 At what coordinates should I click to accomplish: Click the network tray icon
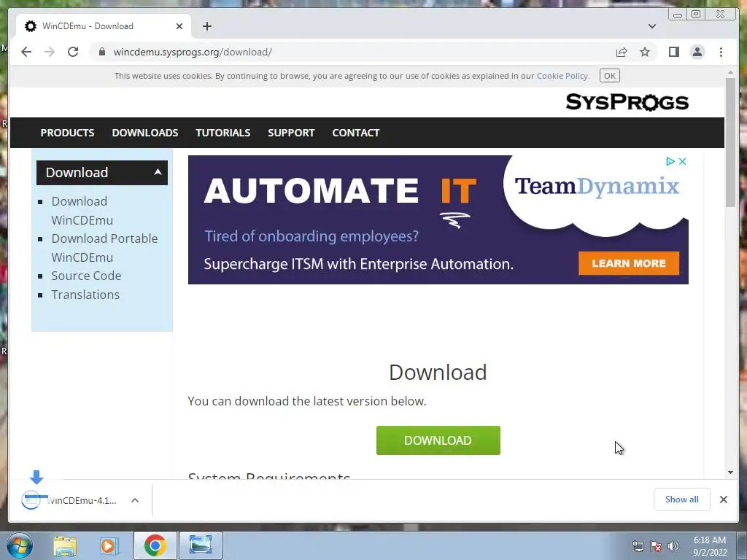click(638, 546)
